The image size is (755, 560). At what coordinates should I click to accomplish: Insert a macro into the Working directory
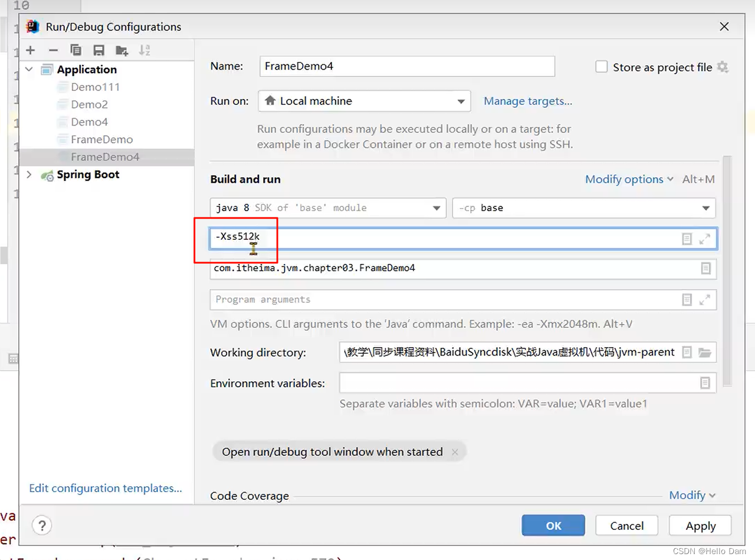click(x=687, y=352)
